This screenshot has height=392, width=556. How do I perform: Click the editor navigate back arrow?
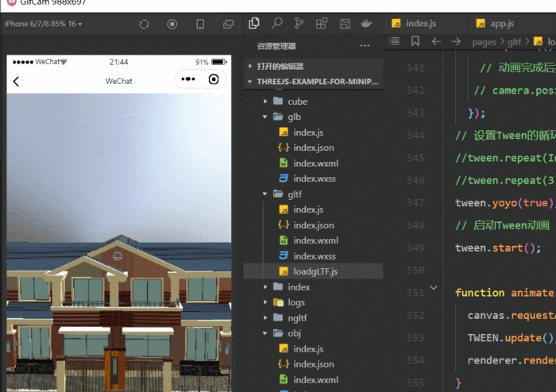click(436, 41)
